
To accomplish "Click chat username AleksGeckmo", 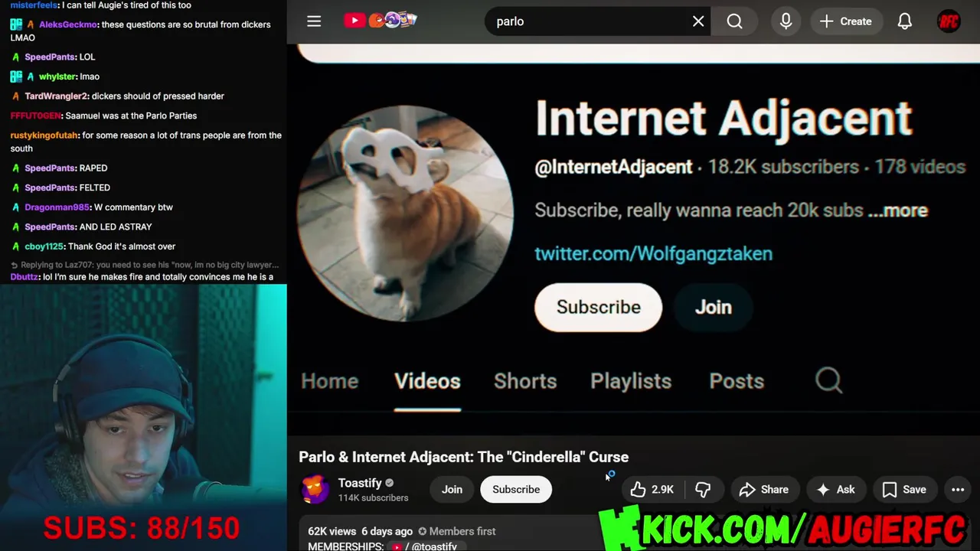I will tap(68, 24).
